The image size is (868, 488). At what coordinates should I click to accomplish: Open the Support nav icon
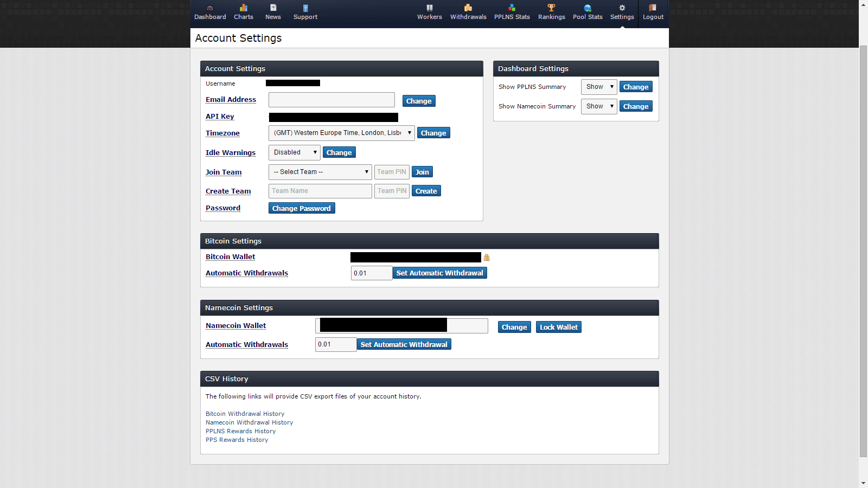pyautogui.click(x=305, y=8)
